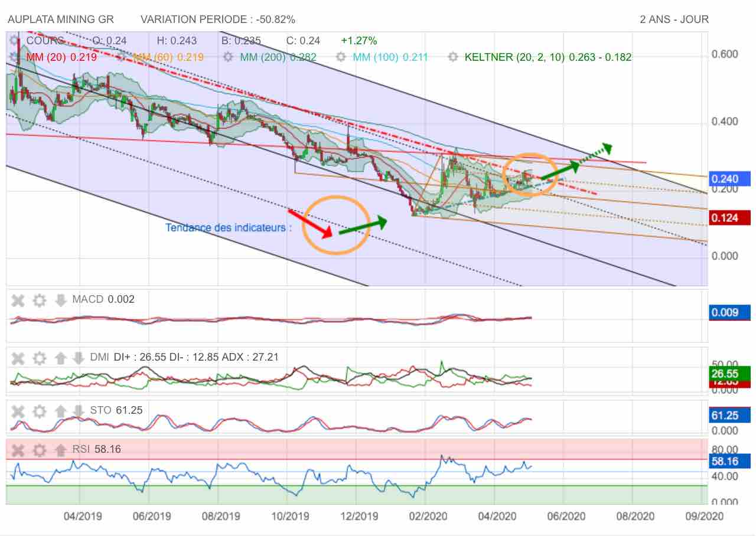Click the 06/2019 date axis label
The image size is (756, 536).
pos(152,516)
